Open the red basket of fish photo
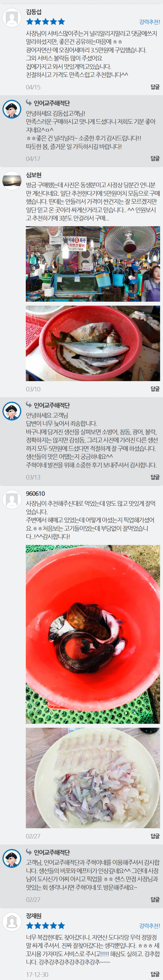 tap(93, 343)
